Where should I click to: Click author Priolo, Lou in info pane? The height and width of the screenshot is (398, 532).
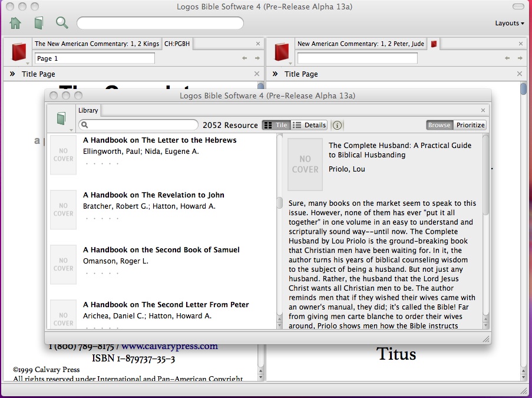tap(347, 169)
